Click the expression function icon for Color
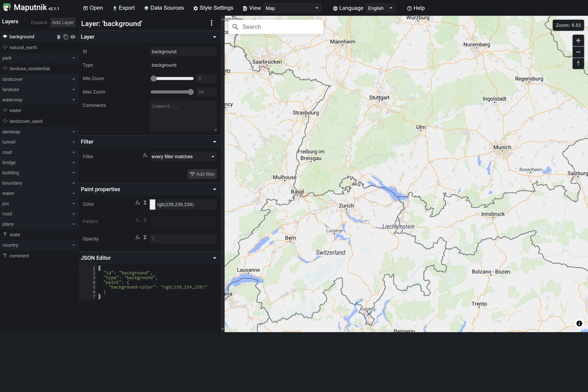The image size is (588, 392). coord(137,203)
